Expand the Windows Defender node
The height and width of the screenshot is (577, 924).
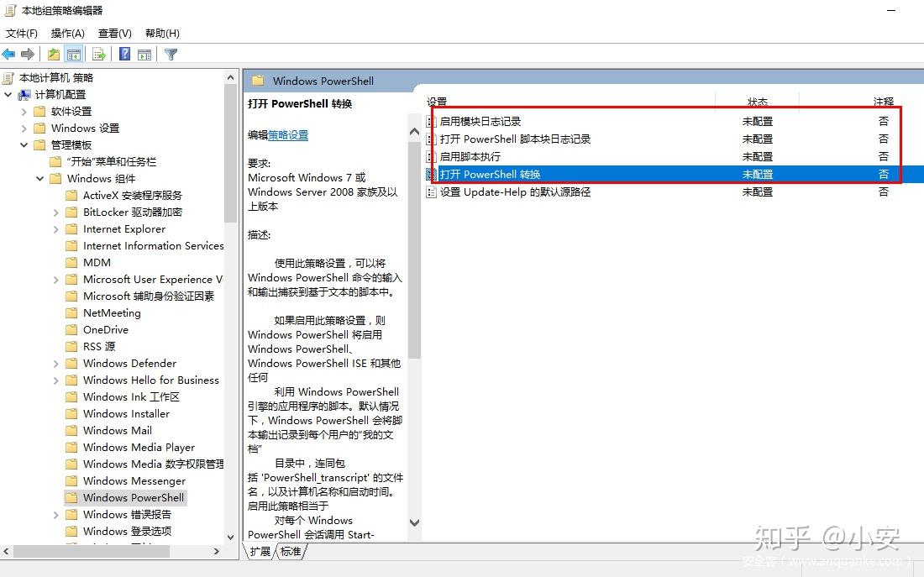tap(56, 364)
